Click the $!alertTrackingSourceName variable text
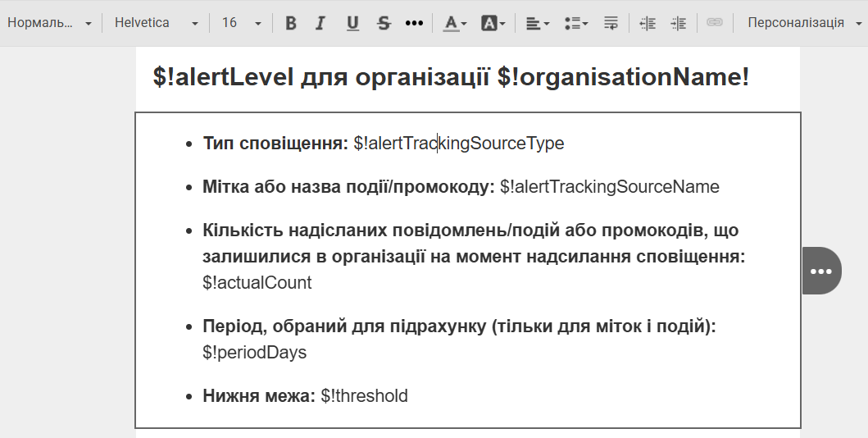868x438 pixels. tap(610, 187)
